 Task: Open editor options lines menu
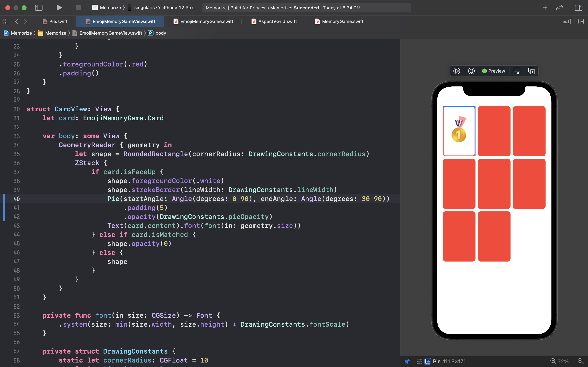point(567,21)
